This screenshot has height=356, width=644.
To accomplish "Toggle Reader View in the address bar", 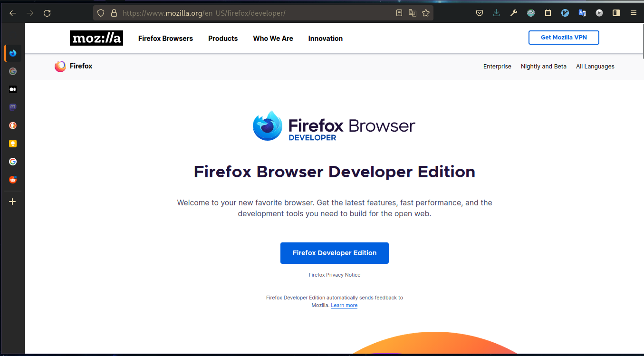I will pyautogui.click(x=399, y=13).
